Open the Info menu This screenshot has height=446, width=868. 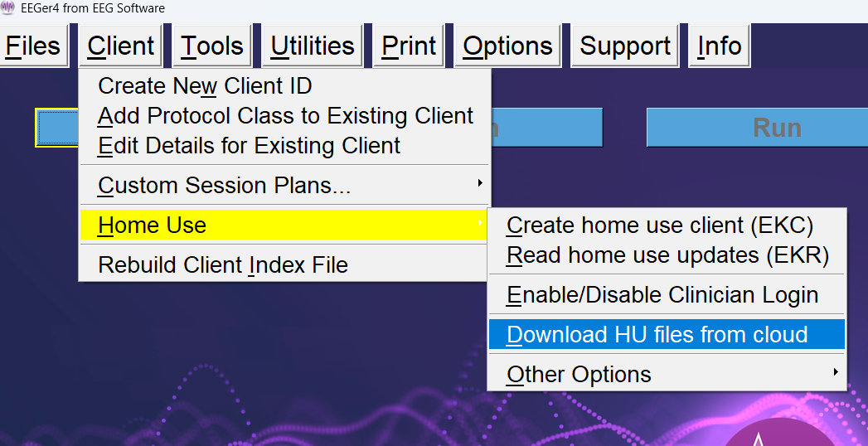pyautogui.click(x=719, y=46)
